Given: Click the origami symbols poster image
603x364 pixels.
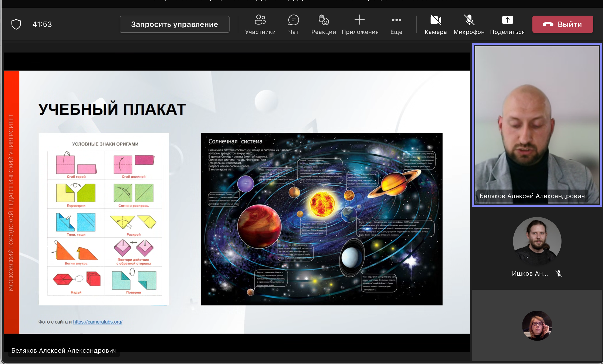Looking at the screenshot, I should [104, 219].
